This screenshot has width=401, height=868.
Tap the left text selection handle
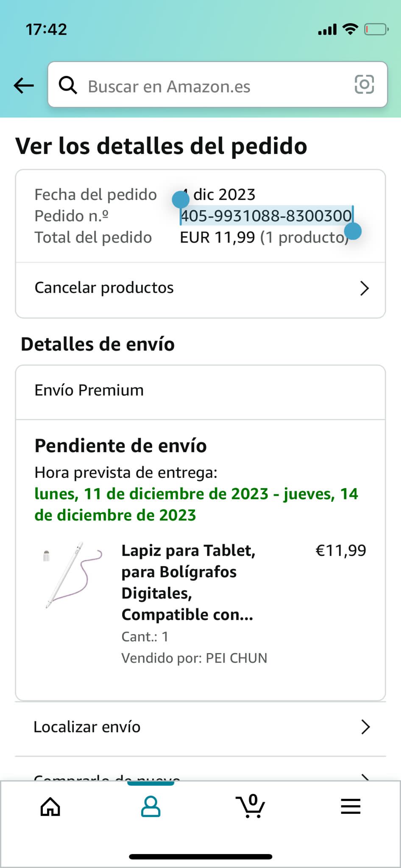tap(181, 200)
